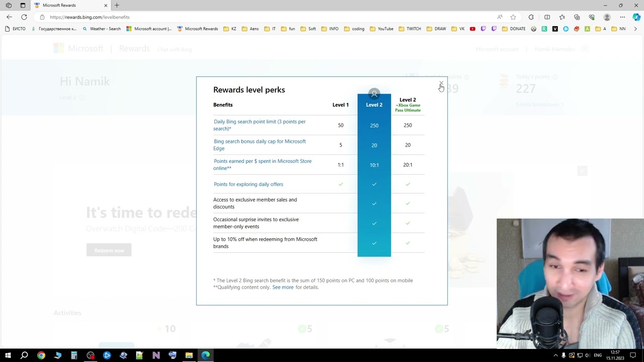This screenshot has height=362, width=644.
Task: Expand the IT bookmarks folder
Action: point(270,29)
